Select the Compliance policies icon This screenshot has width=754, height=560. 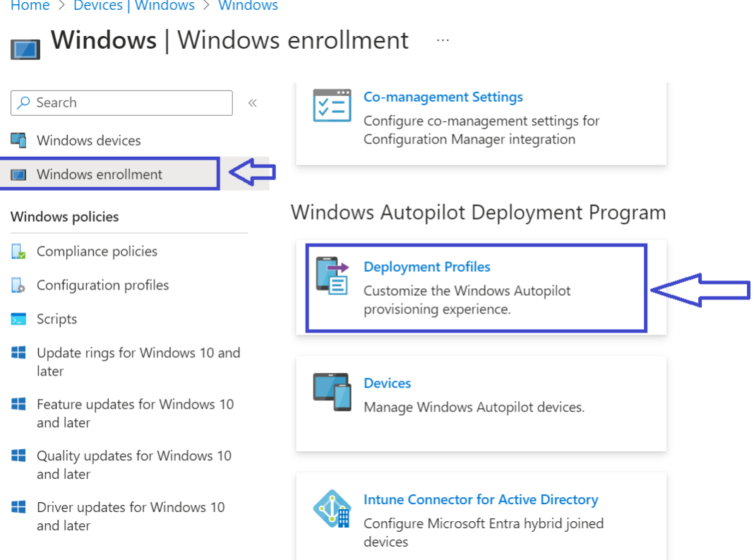[x=20, y=251]
